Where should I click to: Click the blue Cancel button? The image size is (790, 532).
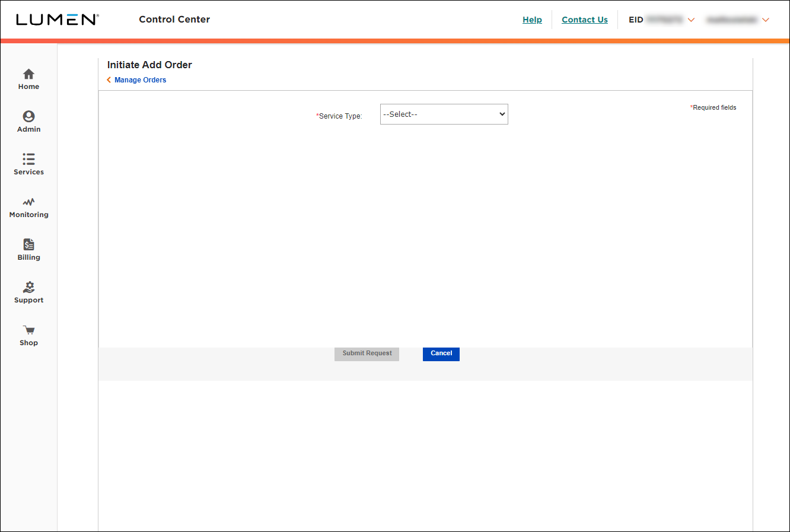(441, 353)
